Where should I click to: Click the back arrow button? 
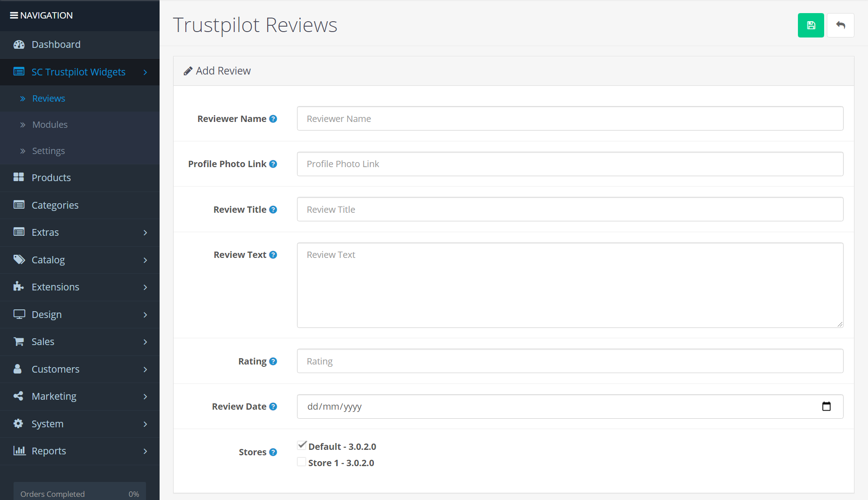click(x=840, y=25)
